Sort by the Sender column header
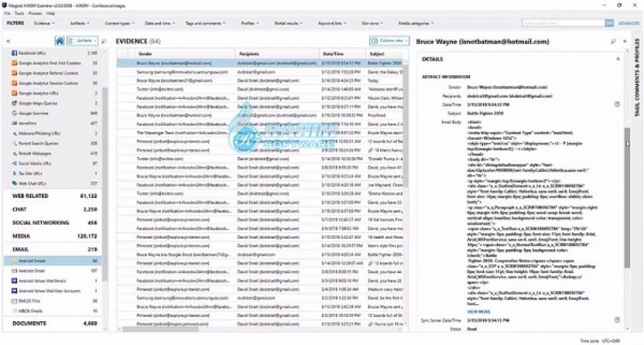 click(186, 54)
